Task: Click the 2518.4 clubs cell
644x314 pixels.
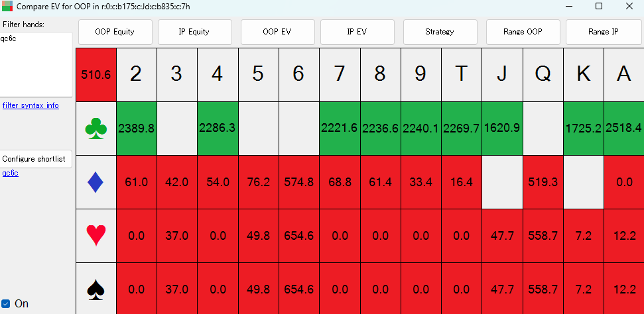Action: (624, 129)
